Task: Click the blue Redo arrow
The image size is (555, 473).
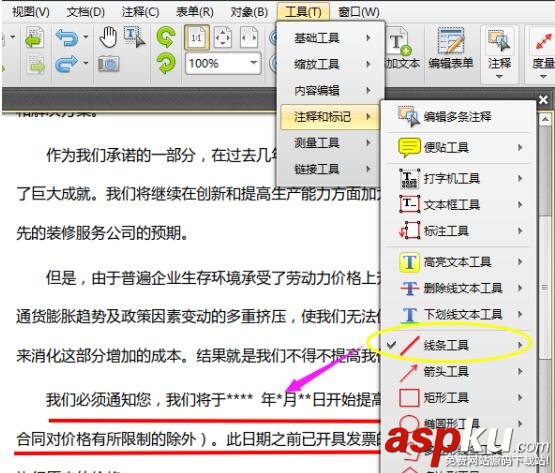Action: [67, 64]
